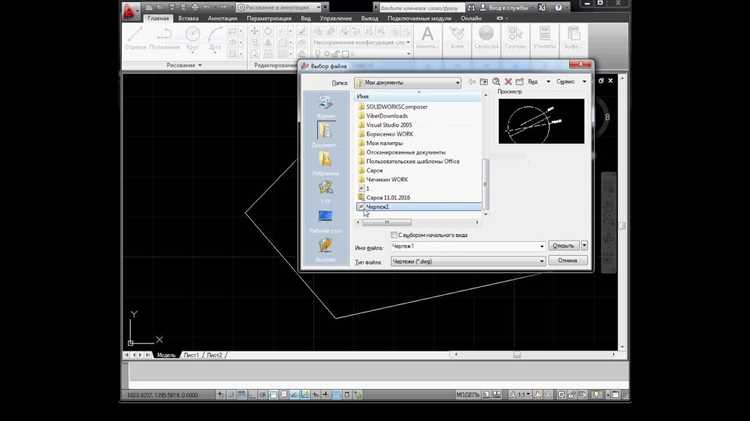Viewport: 750px width, 421px height.
Task: Open the FTP location in dialog sidebar
Action: coord(326,189)
